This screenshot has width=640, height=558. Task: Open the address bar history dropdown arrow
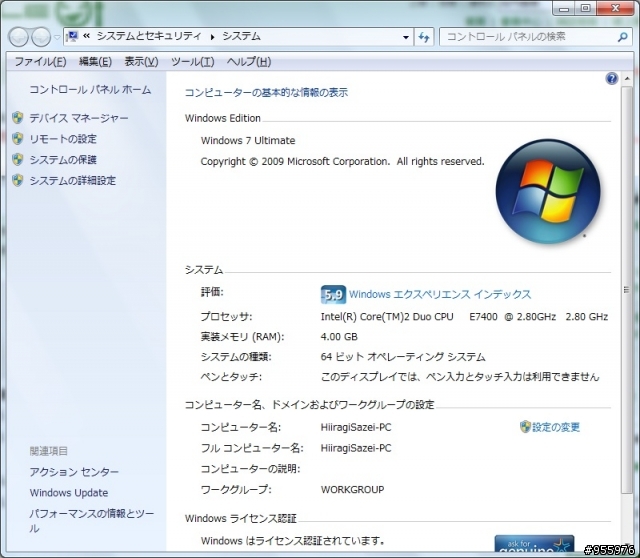coord(406,37)
